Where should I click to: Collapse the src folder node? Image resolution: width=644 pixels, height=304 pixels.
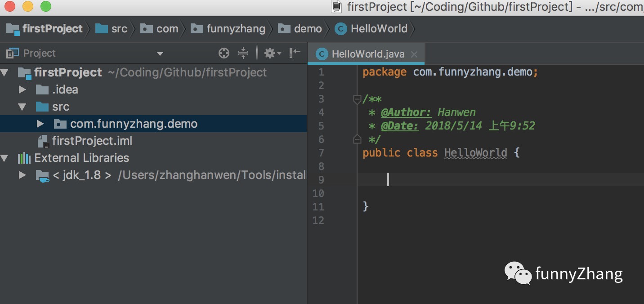point(22,107)
